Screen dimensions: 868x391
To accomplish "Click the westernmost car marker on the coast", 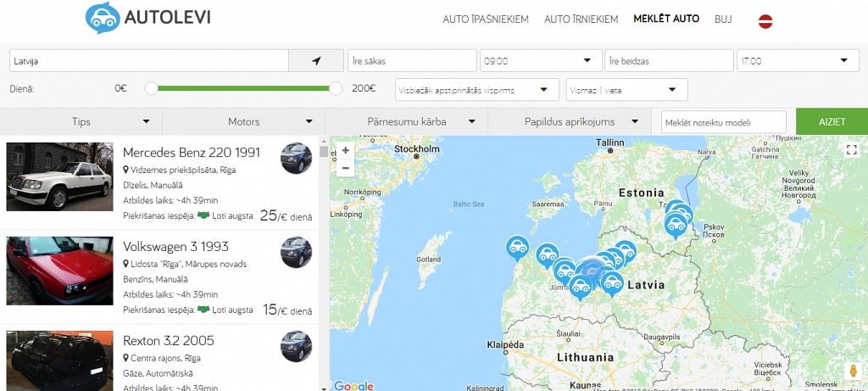I will pos(518,249).
